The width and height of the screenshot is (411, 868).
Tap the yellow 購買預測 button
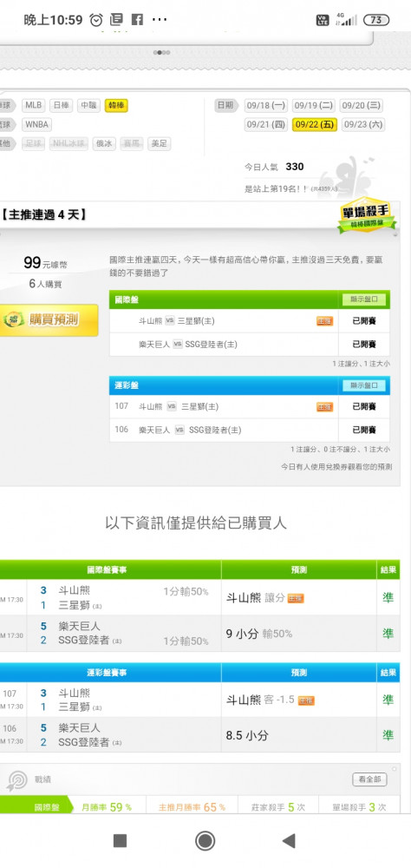[49, 319]
